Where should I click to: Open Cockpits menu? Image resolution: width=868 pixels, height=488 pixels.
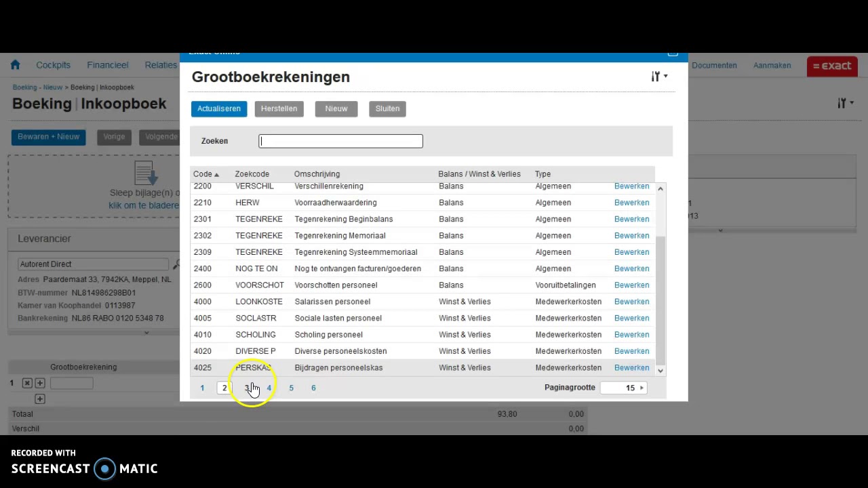54,65
